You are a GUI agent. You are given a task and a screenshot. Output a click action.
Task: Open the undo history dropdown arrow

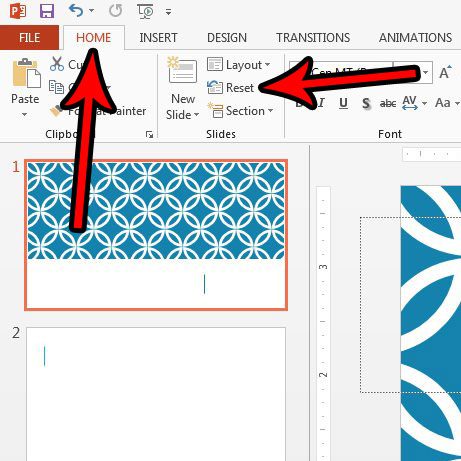tap(91, 11)
